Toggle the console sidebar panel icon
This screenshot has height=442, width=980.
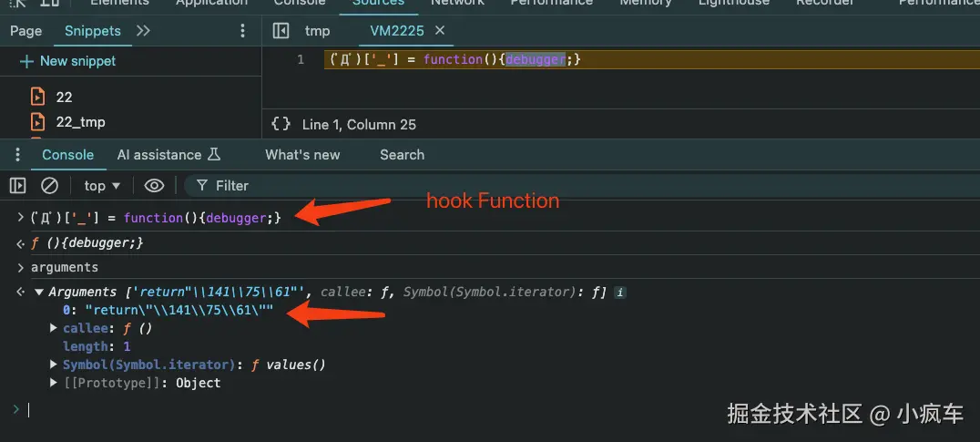coord(17,185)
